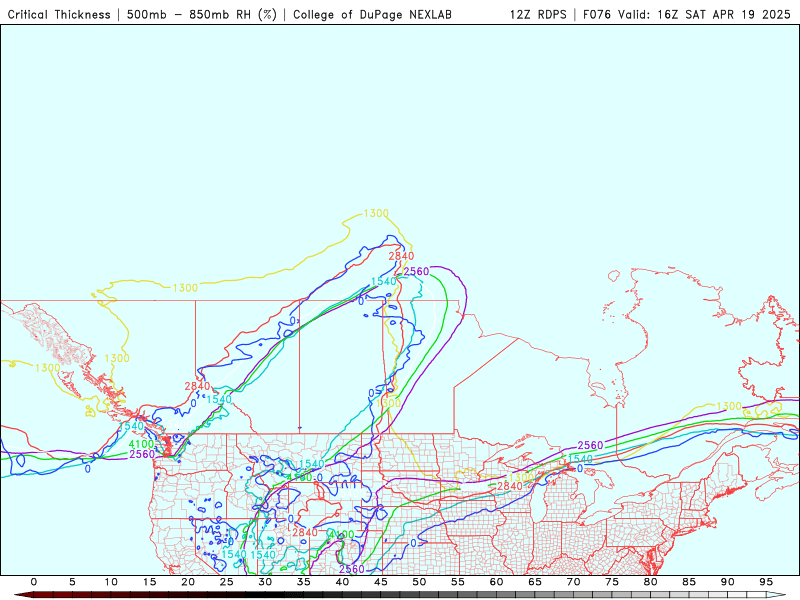Click the dark red end of the RH colorbar
This screenshot has width=800, height=600.
(23, 595)
